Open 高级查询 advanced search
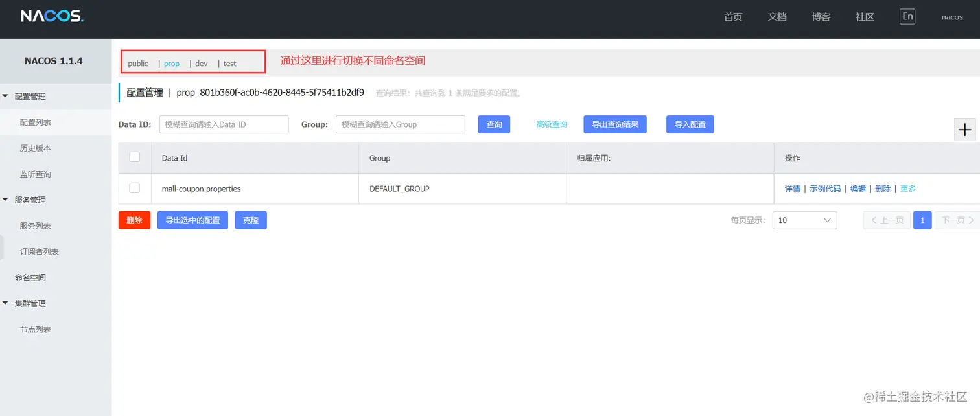The width and height of the screenshot is (980, 416). (x=552, y=124)
